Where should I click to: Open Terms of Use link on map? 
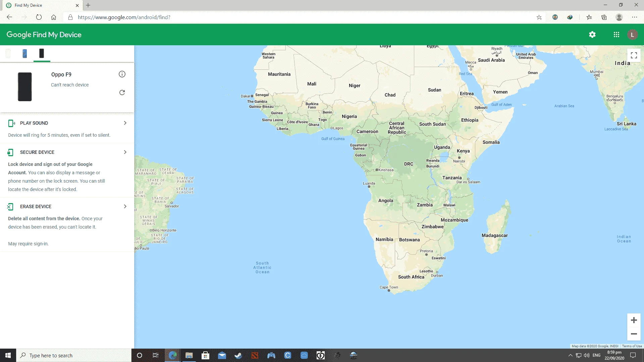pyautogui.click(x=632, y=346)
